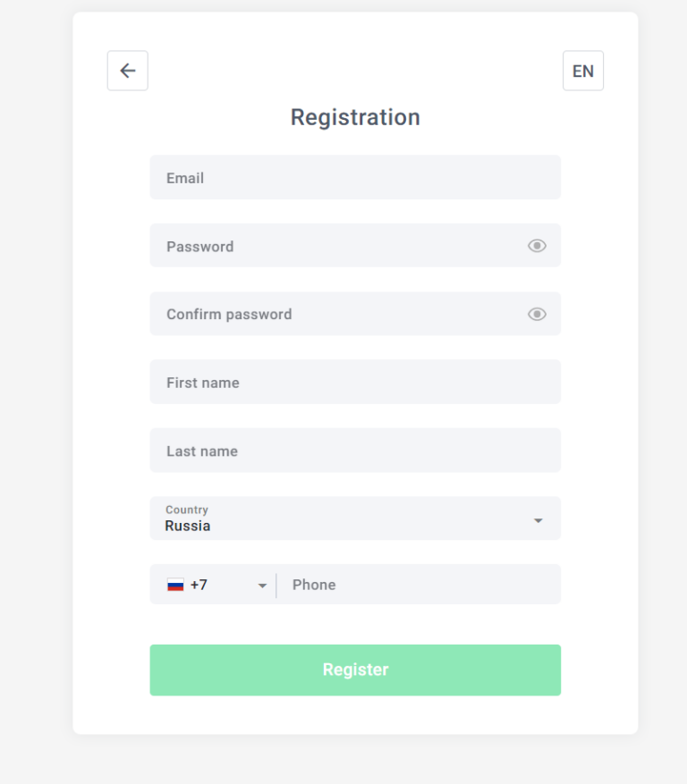Expand the Country dropdown arrow

538,520
